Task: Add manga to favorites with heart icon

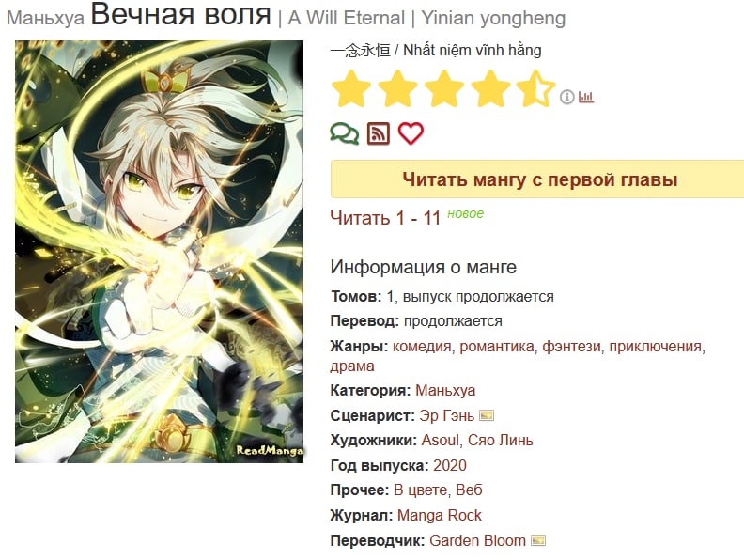Action: pos(411,132)
